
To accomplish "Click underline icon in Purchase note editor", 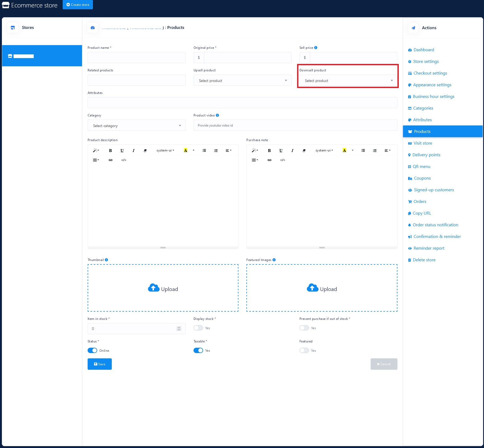I will point(281,151).
